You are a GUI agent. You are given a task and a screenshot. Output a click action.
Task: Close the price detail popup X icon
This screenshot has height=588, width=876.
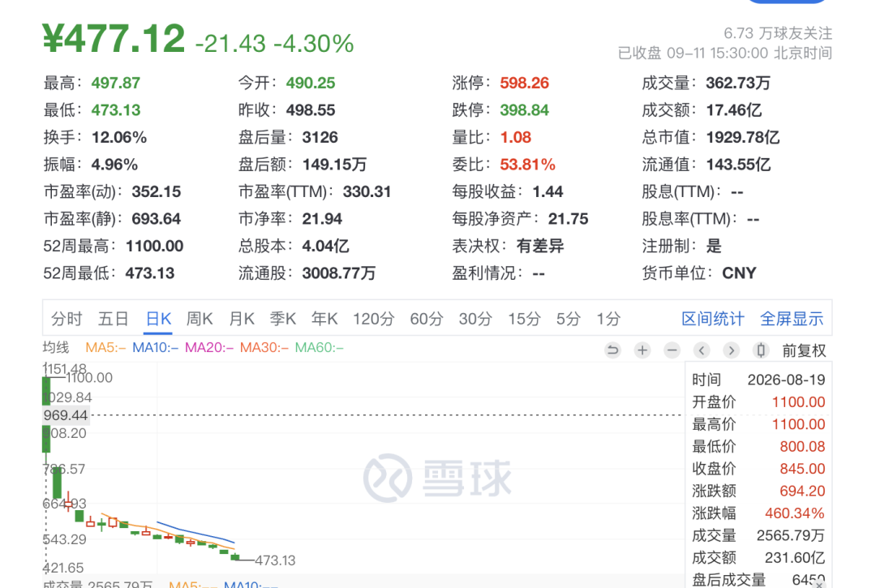coord(819,584)
